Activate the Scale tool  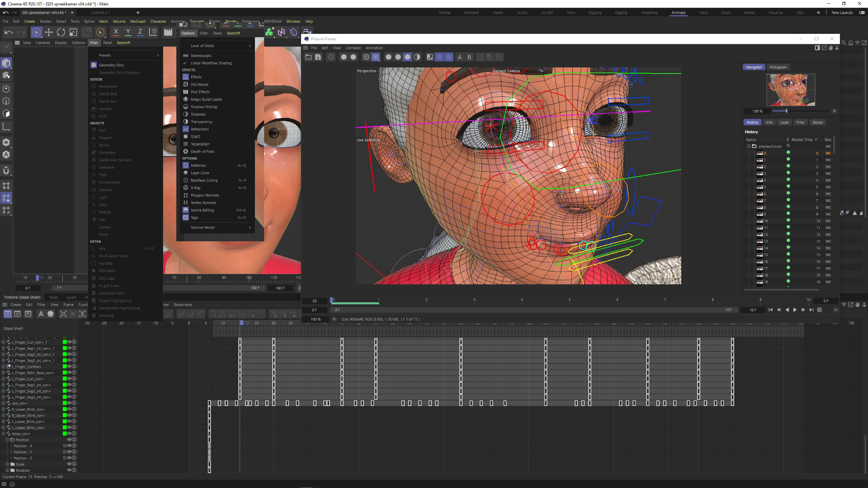(73, 32)
